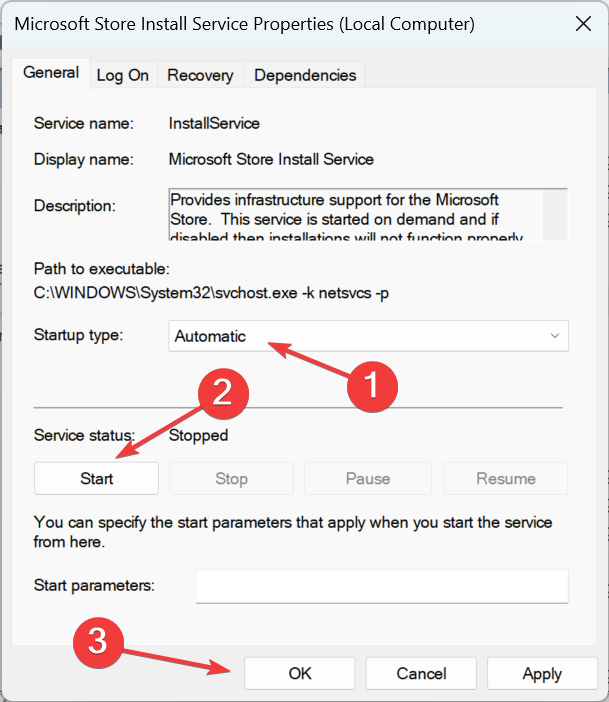Screen dimensions: 609x702
Task: Click the disabled Resume button
Action: pyautogui.click(x=506, y=479)
